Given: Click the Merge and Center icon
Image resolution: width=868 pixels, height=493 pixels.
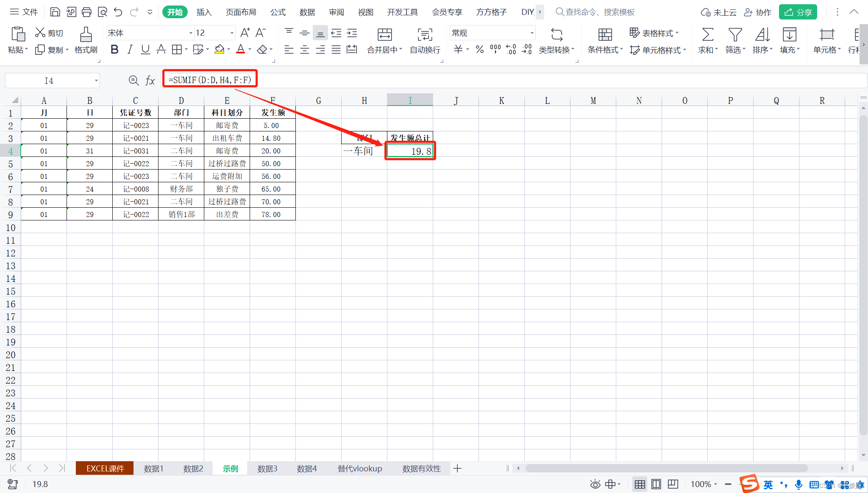Looking at the screenshot, I should (x=384, y=35).
